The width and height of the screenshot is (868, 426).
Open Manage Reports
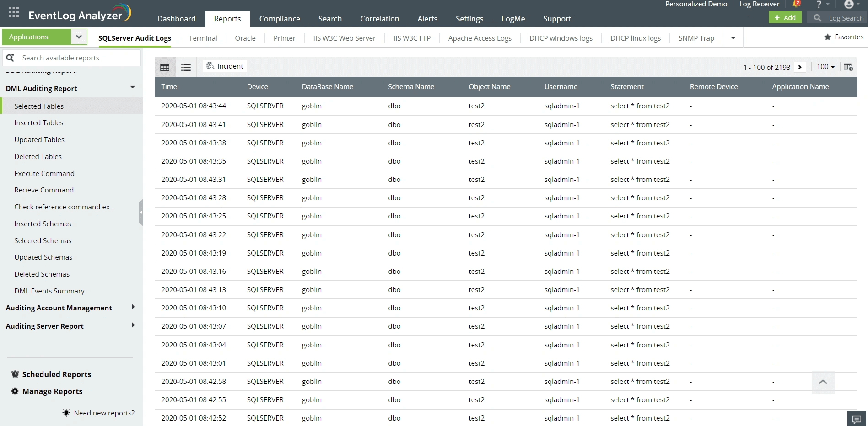(53, 391)
